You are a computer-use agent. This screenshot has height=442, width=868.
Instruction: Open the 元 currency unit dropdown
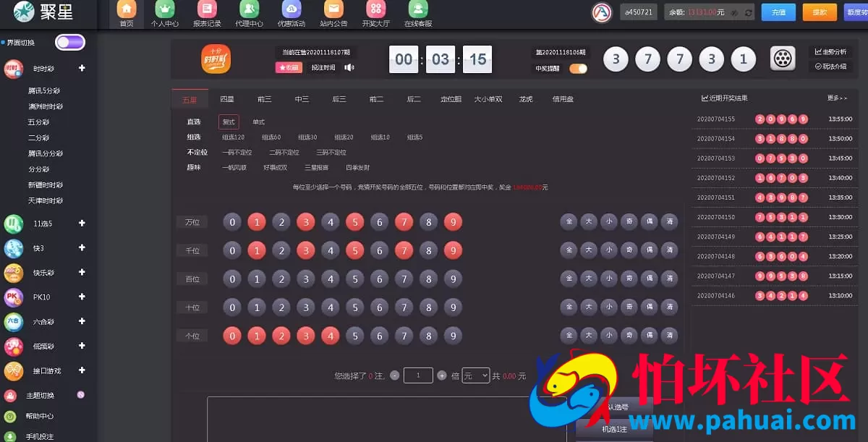pyautogui.click(x=475, y=375)
